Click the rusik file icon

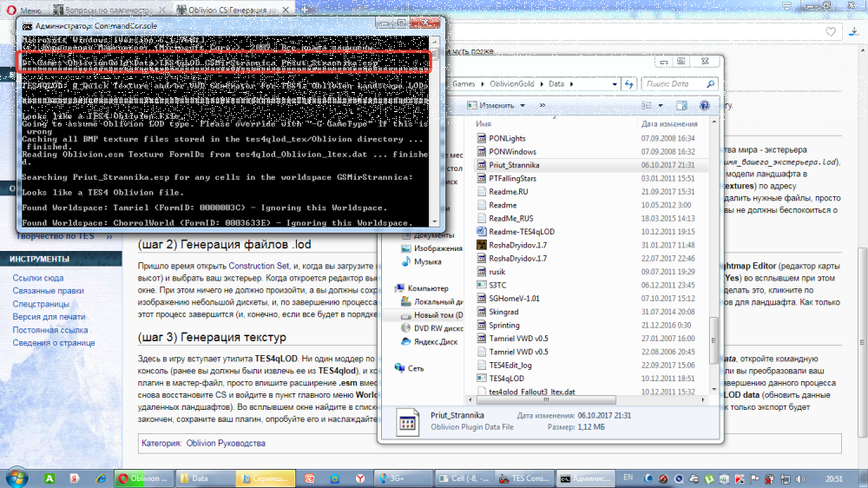(482, 272)
